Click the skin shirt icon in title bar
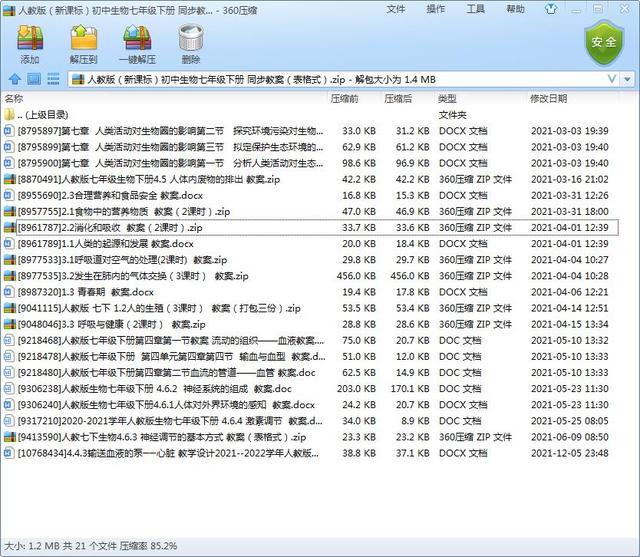Screen dimensions: 640x557 coord(551,9)
